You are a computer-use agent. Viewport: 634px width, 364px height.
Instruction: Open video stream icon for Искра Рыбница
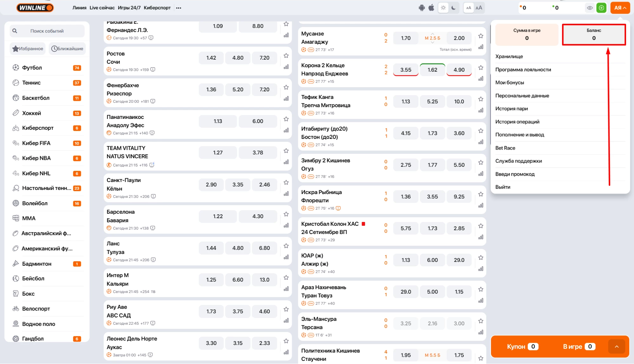(x=338, y=208)
